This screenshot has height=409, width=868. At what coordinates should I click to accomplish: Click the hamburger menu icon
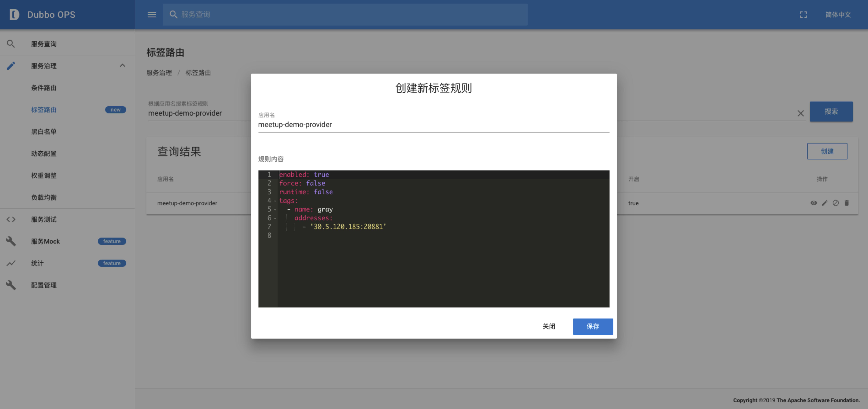tap(152, 15)
